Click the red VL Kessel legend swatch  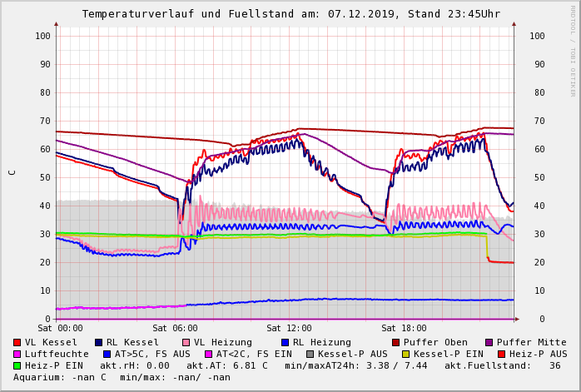pyautogui.click(x=17, y=342)
